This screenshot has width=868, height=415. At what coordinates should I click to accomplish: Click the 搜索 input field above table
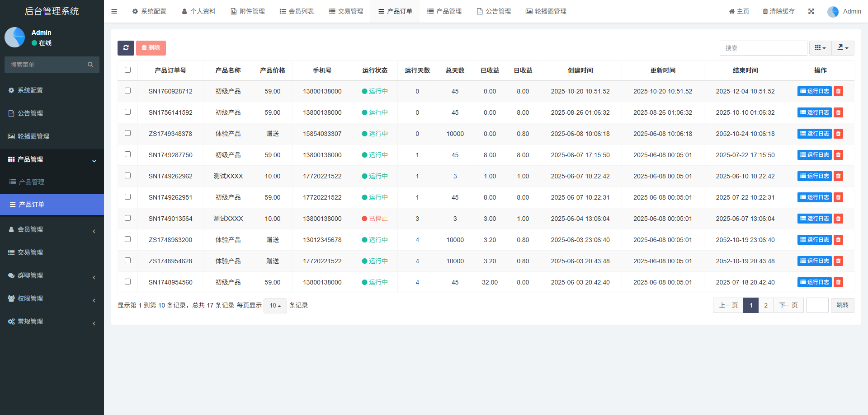(x=763, y=48)
